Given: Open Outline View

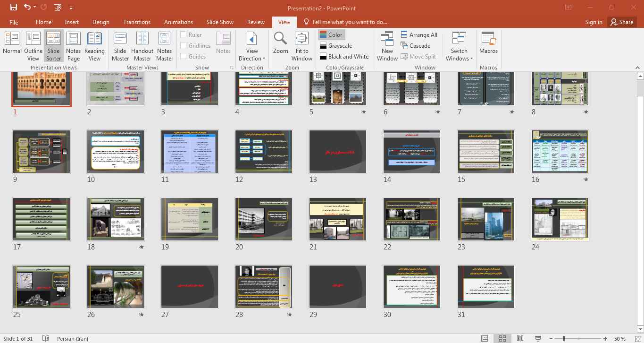Looking at the screenshot, I should pos(33,45).
